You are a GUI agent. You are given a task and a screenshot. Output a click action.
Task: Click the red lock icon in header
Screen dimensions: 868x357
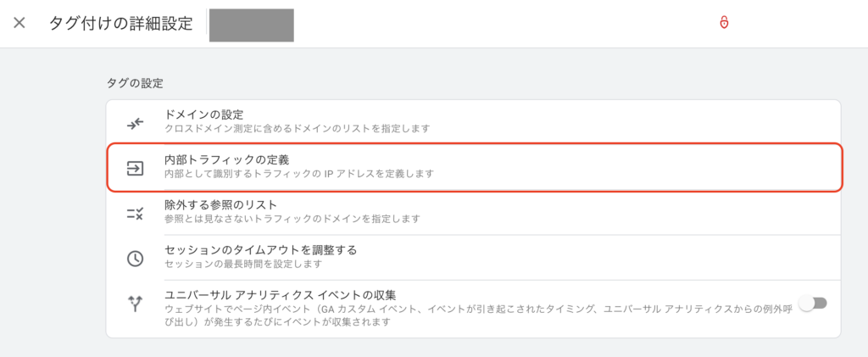click(x=724, y=23)
